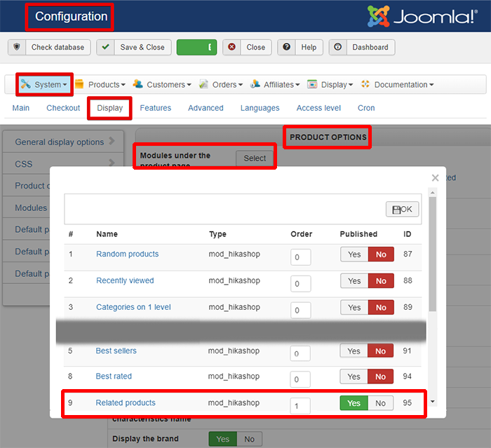Open the Documentation dropdown menu

(x=398, y=84)
